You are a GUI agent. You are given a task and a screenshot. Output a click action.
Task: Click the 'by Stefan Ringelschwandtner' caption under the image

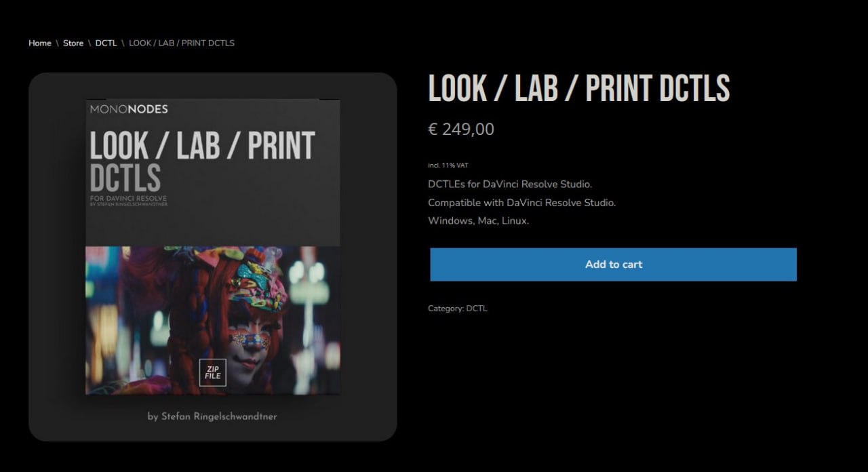pos(212,416)
